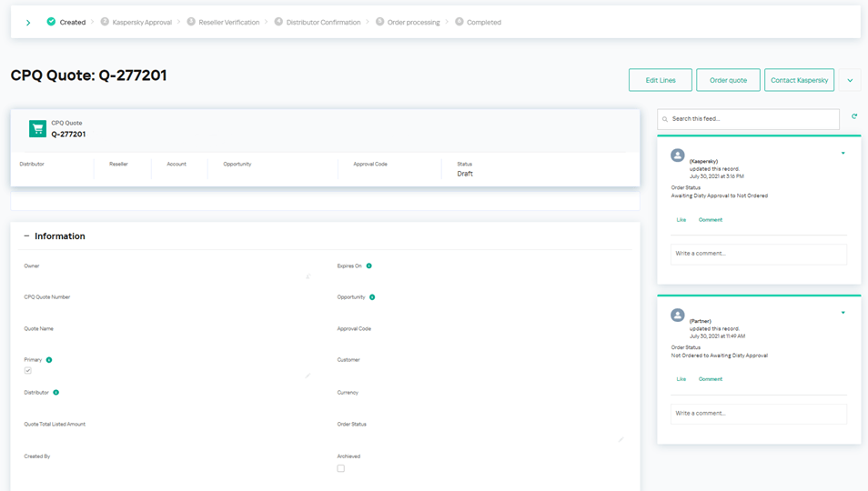Select the Created stage checkmark

point(51,22)
